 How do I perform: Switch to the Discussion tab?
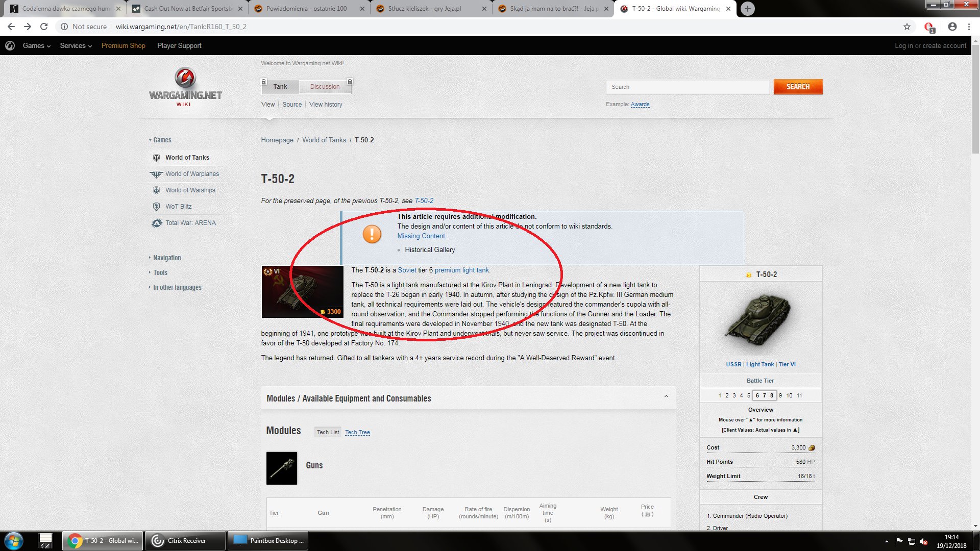[x=325, y=87]
